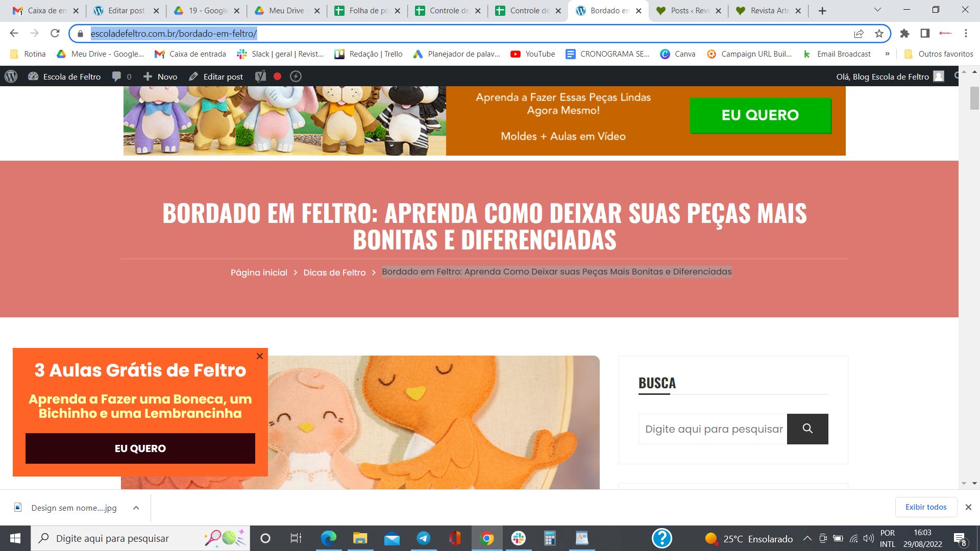Bookmark this page with the star icon
This screenshot has height=551, width=980.
pos(879,34)
